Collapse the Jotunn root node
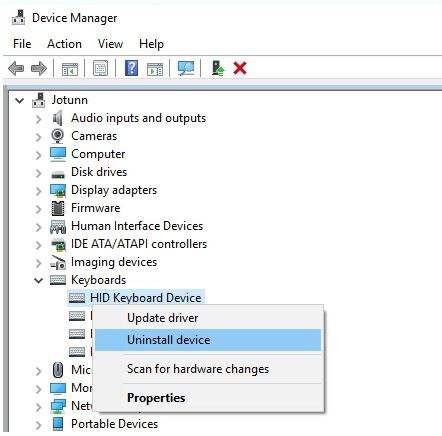Screen dimensions: 442x436 coord(20,100)
